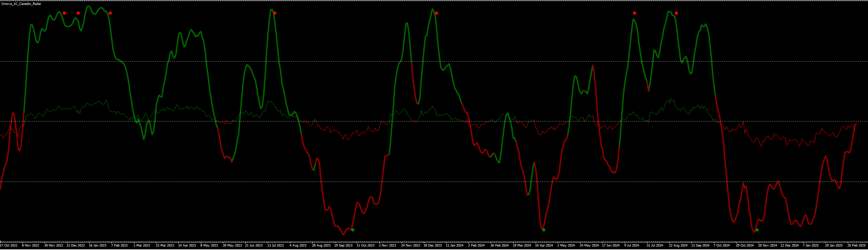Select the 7 Jan 2025 time axis label

811,245
